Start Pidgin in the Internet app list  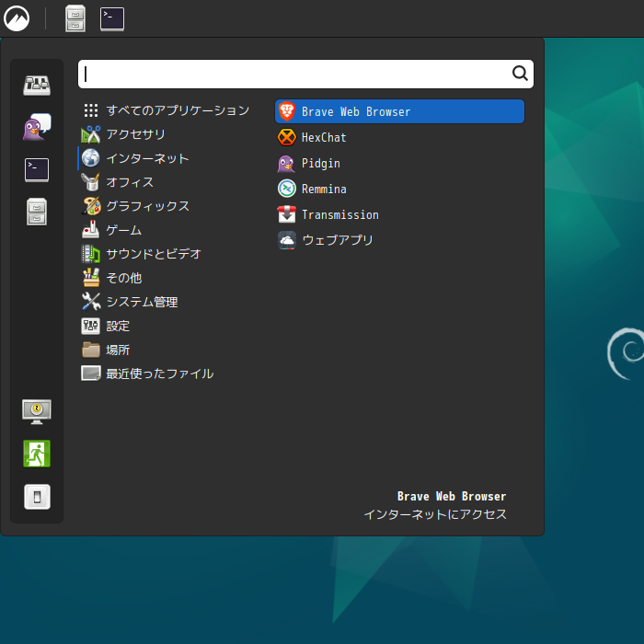(320, 163)
